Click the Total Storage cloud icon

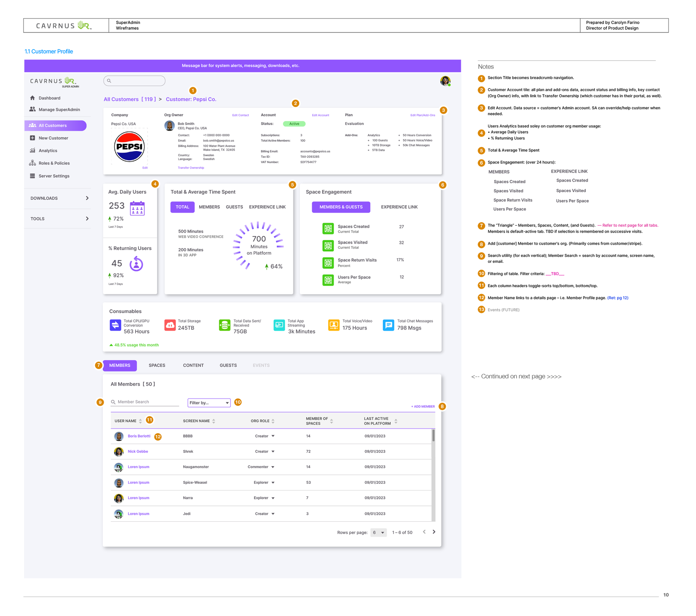coord(170,325)
